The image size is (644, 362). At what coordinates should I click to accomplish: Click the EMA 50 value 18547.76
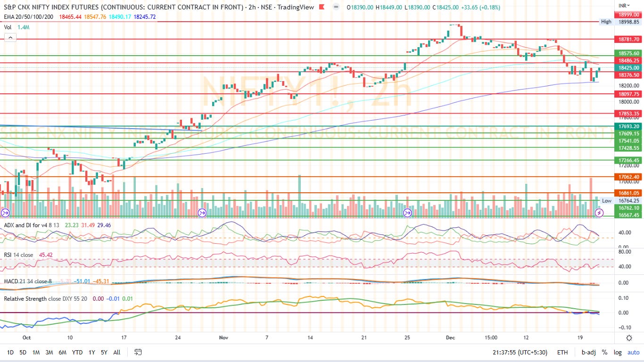pos(95,16)
